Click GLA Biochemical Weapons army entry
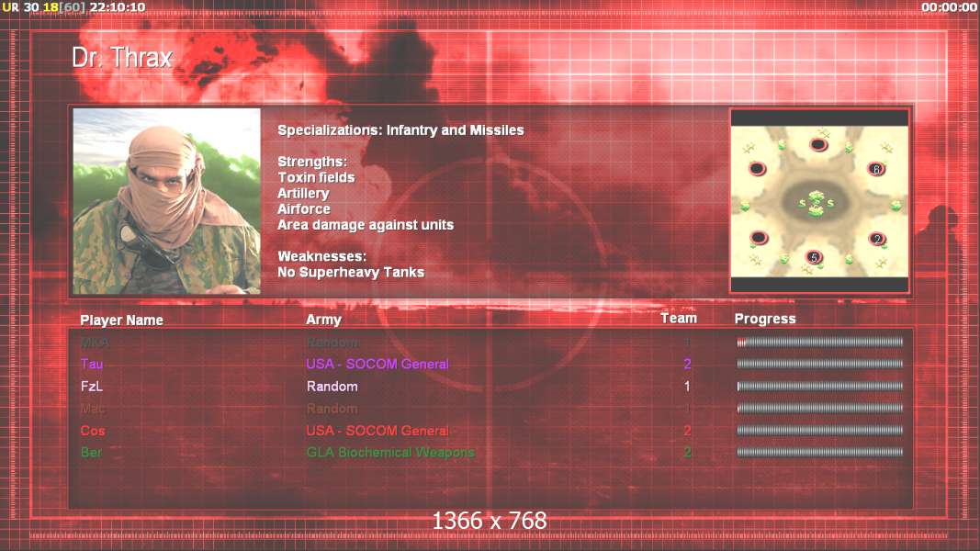This screenshot has height=551, width=980. pyautogui.click(x=390, y=453)
